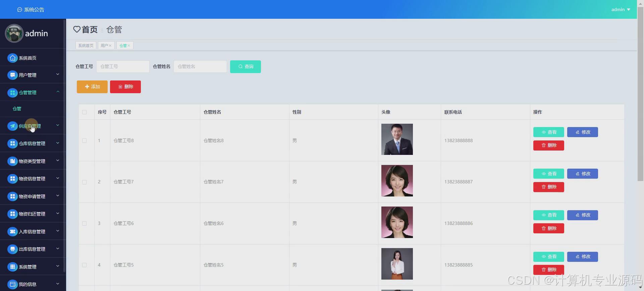Click the page vertical scrollbar on right

tap(640, 94)
